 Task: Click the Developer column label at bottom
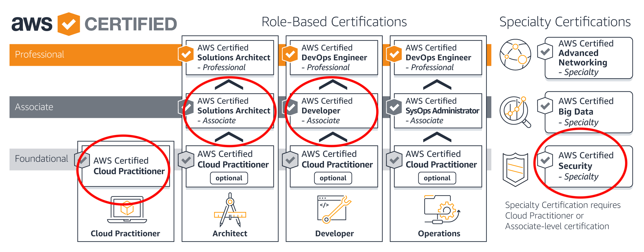(335, 234)
